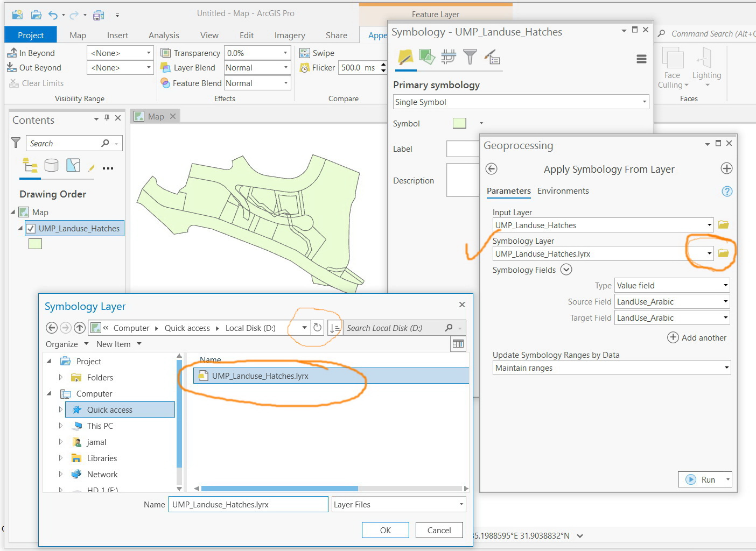The height and width of the screenshot is (551, 756).
Task: Select the Vary symbology by attribute icon
Action: pyautogui.click(x=427, y=56)
